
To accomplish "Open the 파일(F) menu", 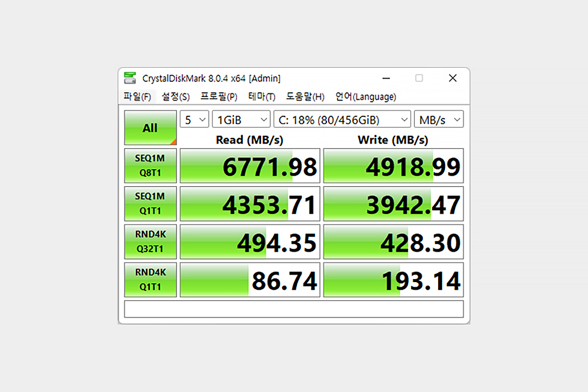I will tap(137, 97).
